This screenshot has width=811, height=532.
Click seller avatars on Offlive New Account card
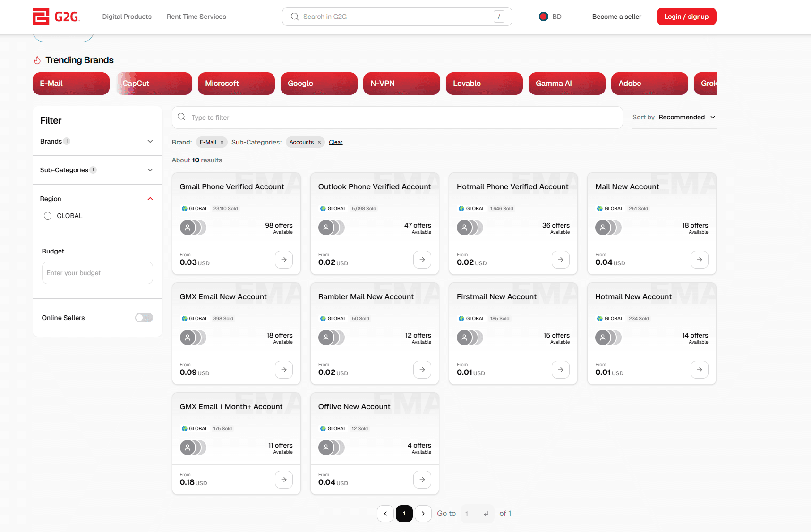pos(332,448)
